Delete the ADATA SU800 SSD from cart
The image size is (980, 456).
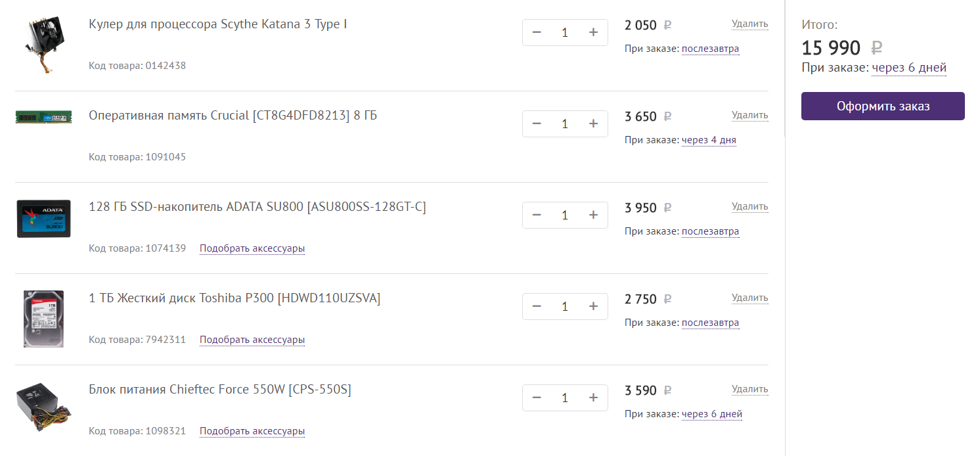click(x=749, y=206)
